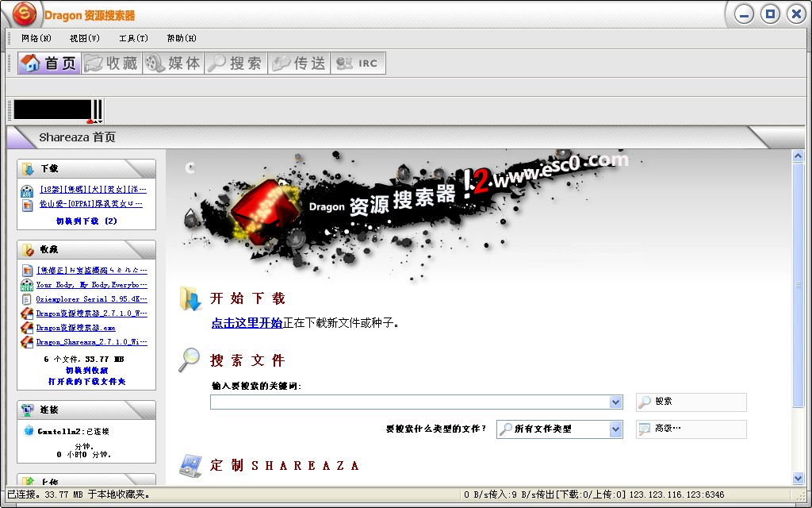Click the 搜索文件 magnifier icon
The width and height of the screenshot is (812, 508).
click(x=189, y=360)
